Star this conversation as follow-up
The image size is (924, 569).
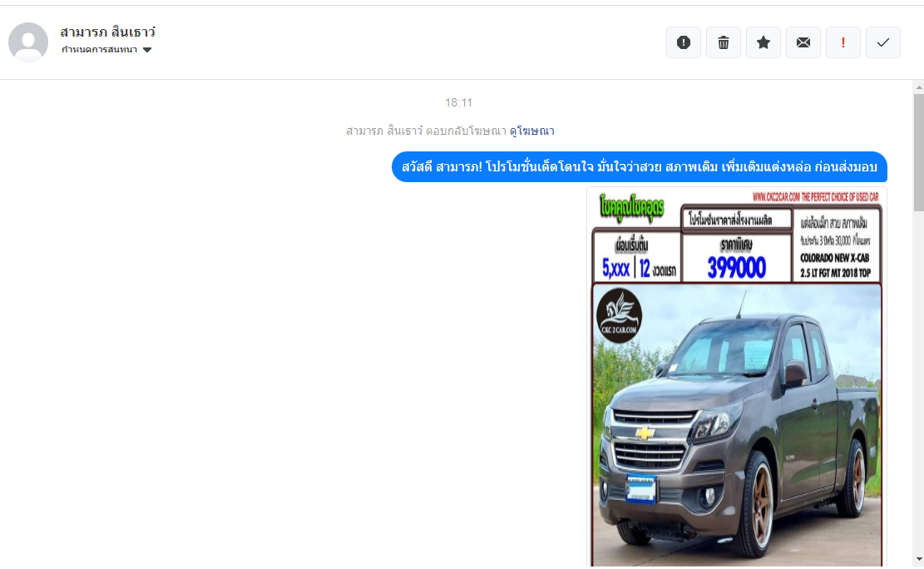(763, 42)
